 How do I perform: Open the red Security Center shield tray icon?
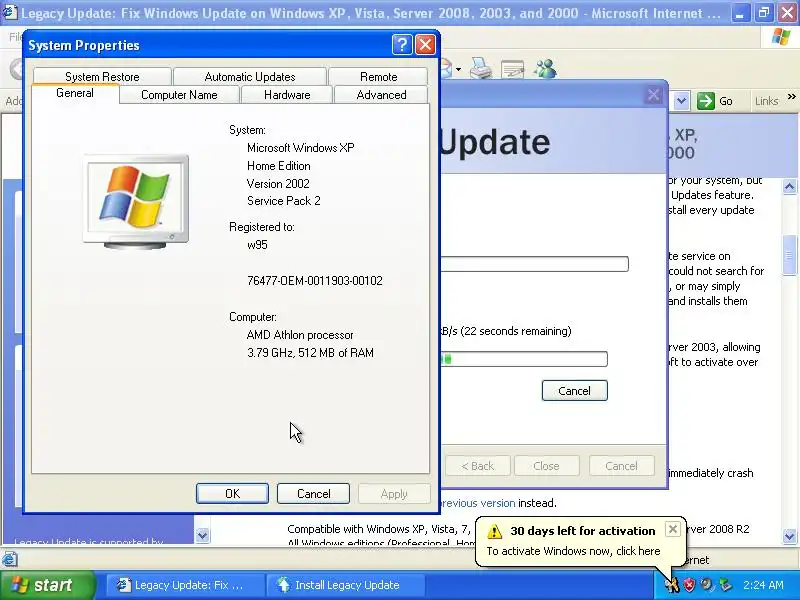pos(689,585)
